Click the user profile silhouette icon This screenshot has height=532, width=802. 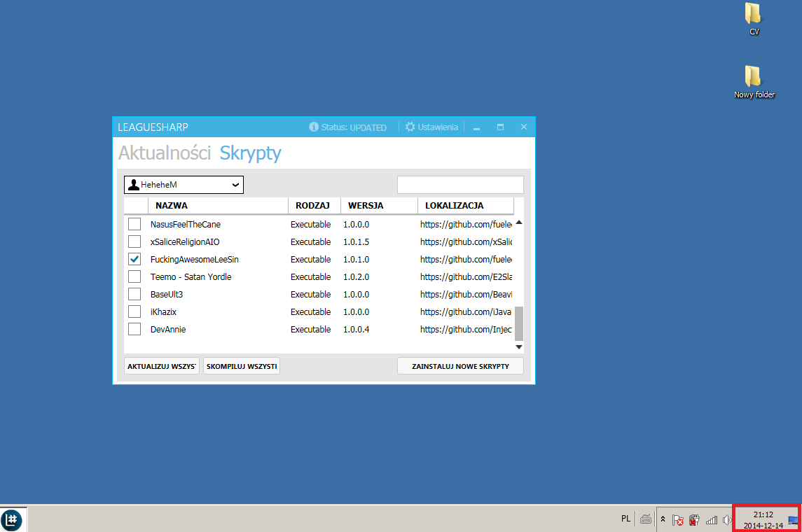tap(134, 185)
